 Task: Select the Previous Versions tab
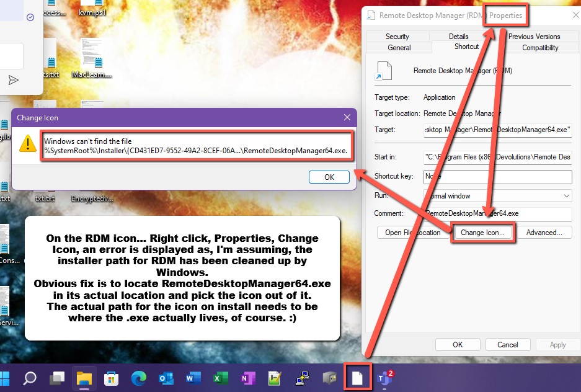[535, 36]
